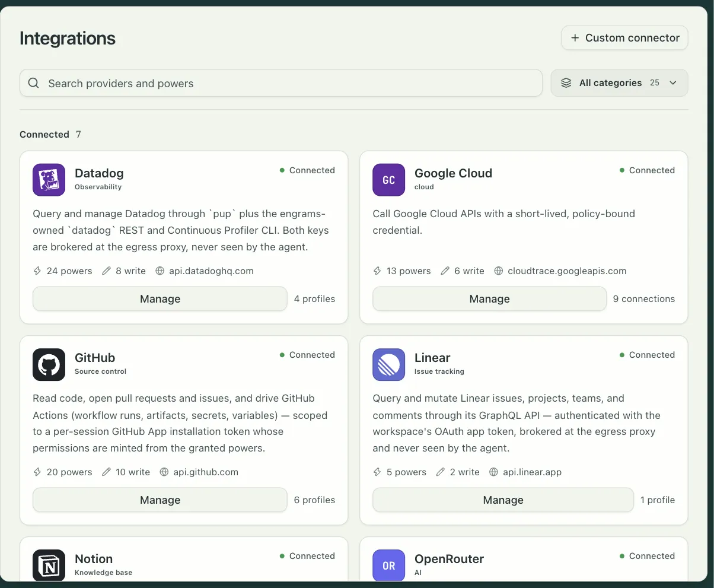Click the Linear logo icon
Screen dimensions: 714x588
coord(388,364)
